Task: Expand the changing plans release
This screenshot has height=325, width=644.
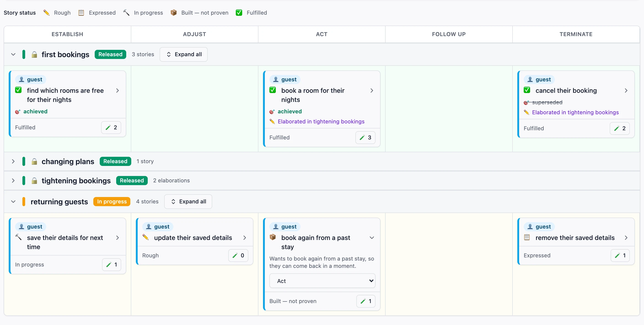Action: pyautogui.click(x=13, y=161)
